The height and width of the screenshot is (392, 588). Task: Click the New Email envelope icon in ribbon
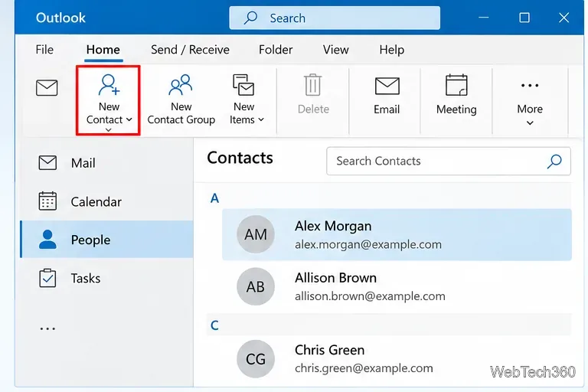pyautogui.click(x=47, y=88)
